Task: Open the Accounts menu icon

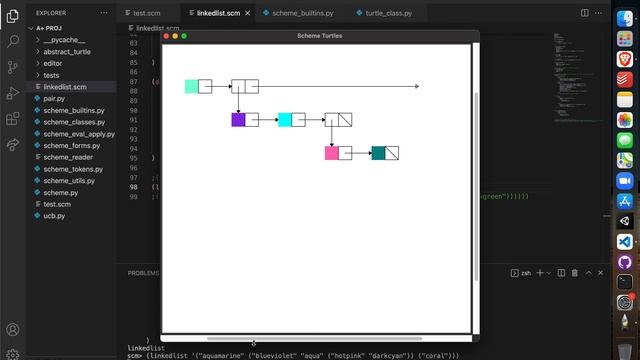Action: [13, 329]
